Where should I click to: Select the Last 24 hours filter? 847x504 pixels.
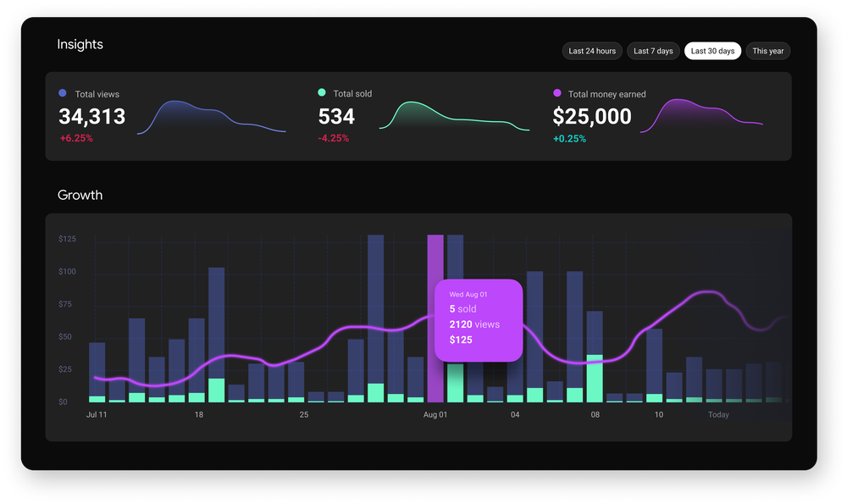click(x=591, y=51)
